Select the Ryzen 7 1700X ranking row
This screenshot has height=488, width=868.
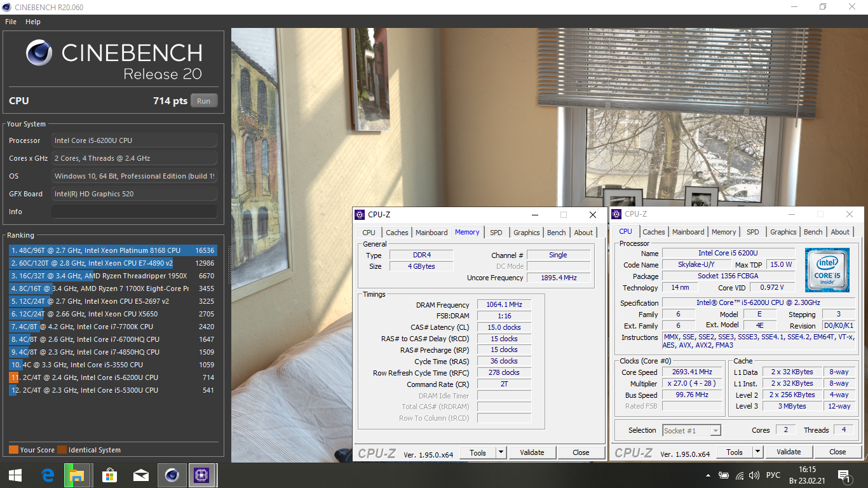point(112,288)
